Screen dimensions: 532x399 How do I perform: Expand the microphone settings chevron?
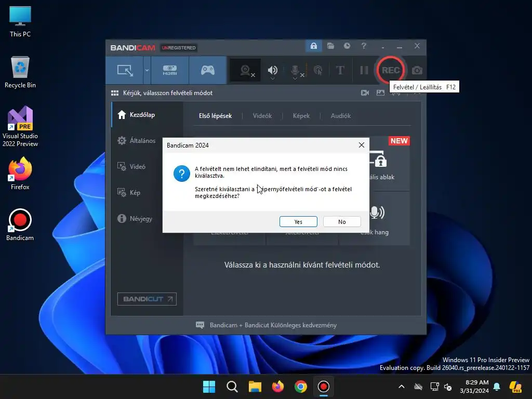coord(295,79)
